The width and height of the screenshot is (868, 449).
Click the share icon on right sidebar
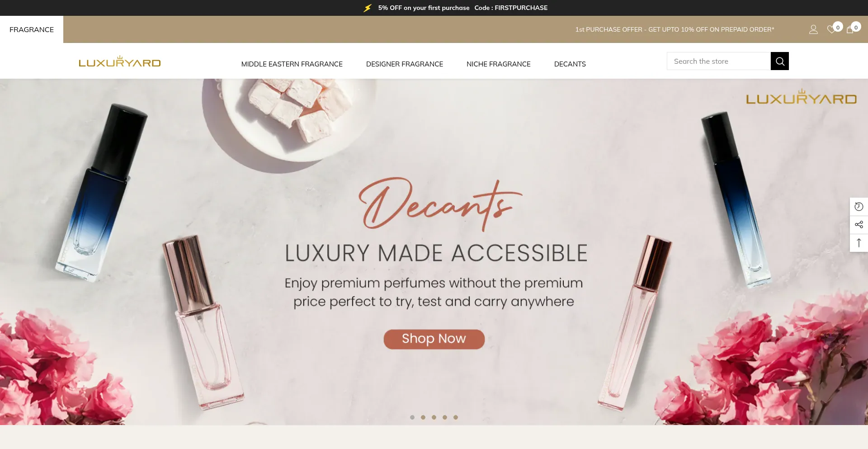coord(859,225)
